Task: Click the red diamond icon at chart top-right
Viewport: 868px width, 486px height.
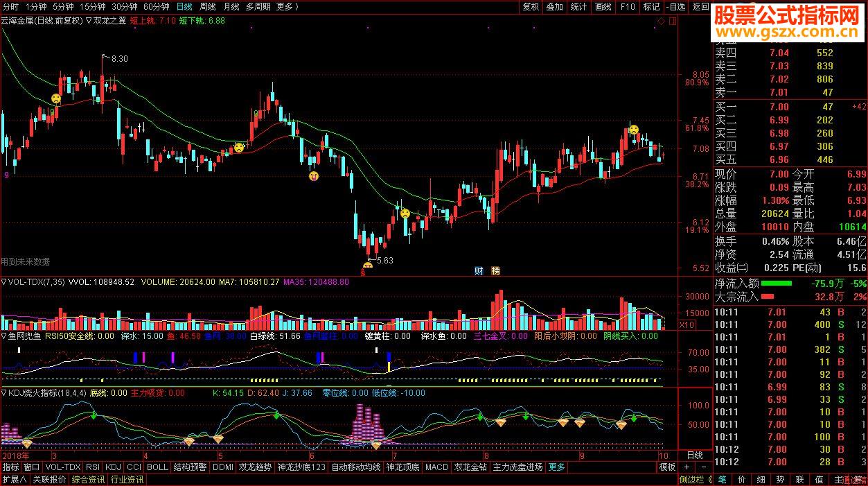Action: click(x=660, y=21)
